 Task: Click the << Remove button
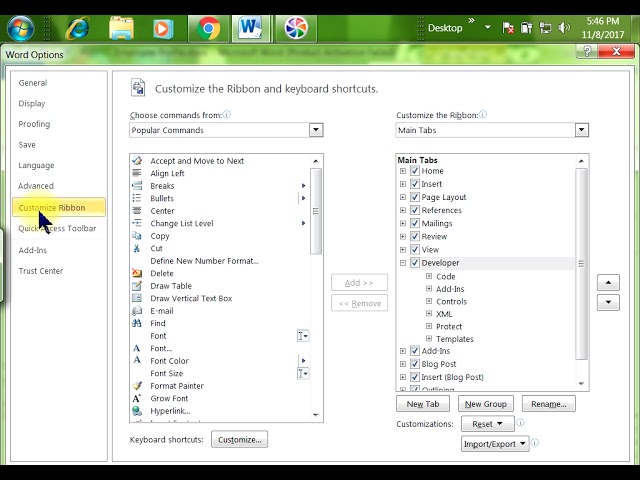click(359, 303)
